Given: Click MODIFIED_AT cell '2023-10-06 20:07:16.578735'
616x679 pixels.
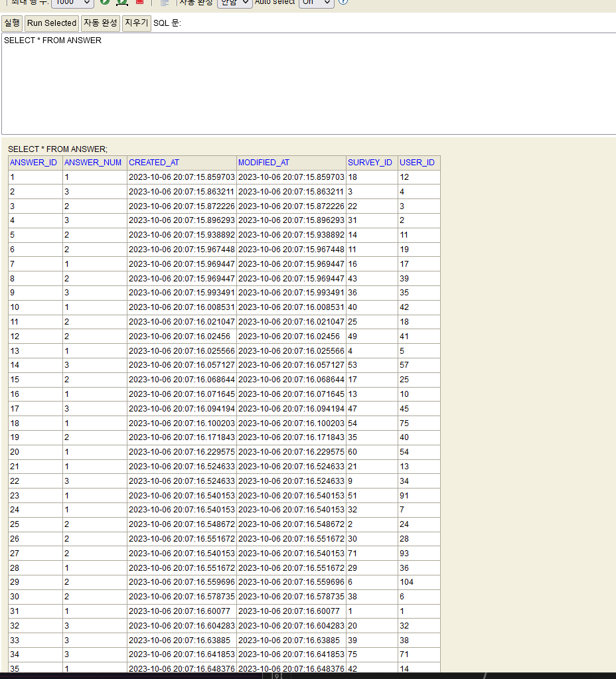Looking at the screenshot, I should pos(291,597).
